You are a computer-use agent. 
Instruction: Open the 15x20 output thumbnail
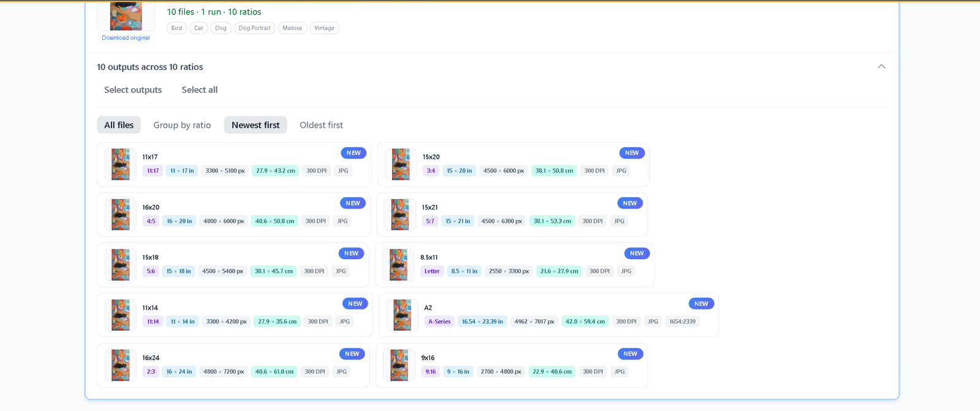point(401,164)
